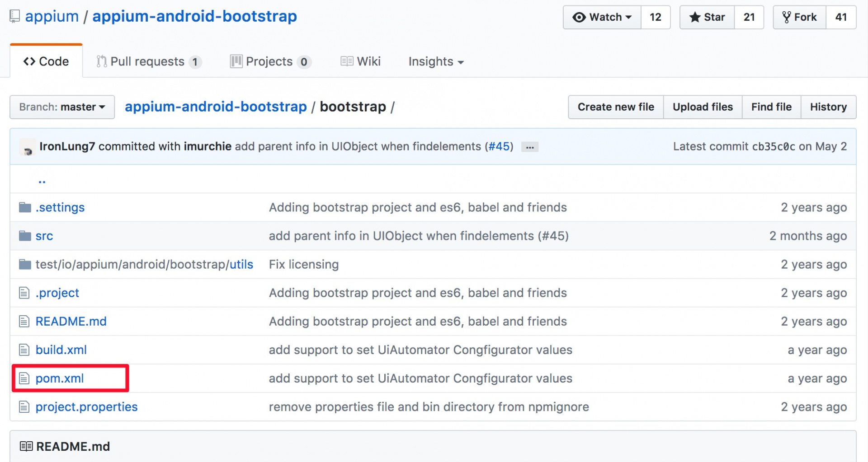Open the Insights dropdown tab
The image size is (868, 462).
(436, 61)
